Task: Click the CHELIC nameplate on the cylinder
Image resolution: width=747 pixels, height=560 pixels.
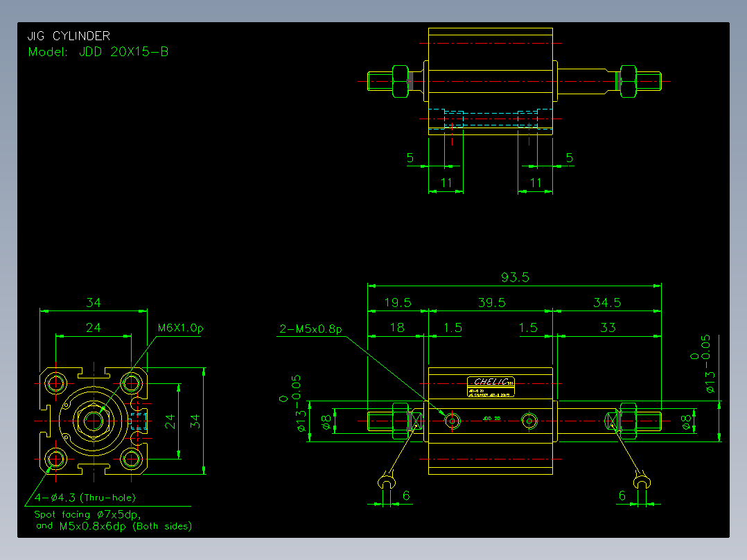Action: [x=491, y=387]
